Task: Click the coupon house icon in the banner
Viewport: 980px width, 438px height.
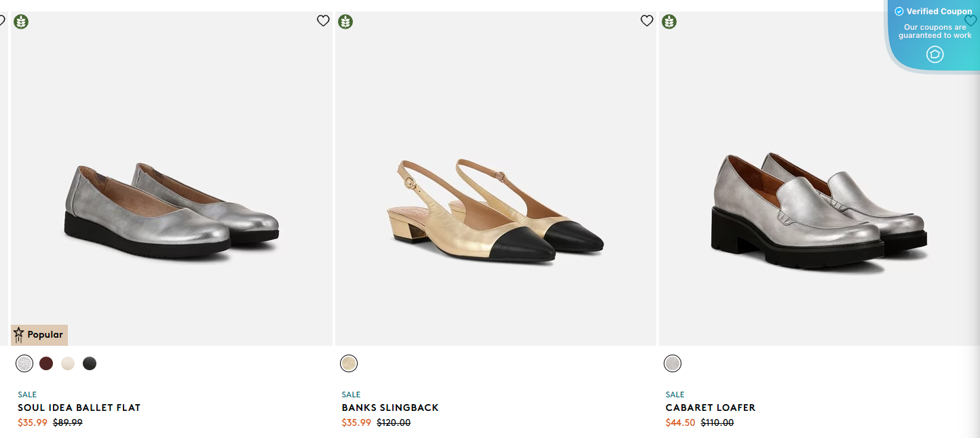Action: click(x=935, y=54)
